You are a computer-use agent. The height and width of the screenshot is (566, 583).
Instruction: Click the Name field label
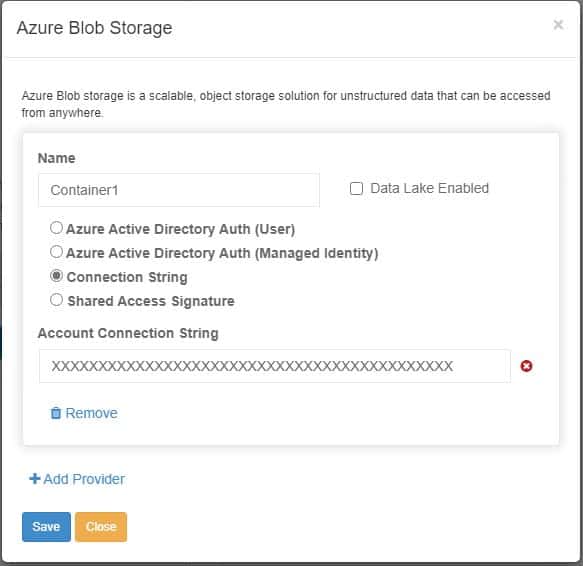[x=57, y=158]
